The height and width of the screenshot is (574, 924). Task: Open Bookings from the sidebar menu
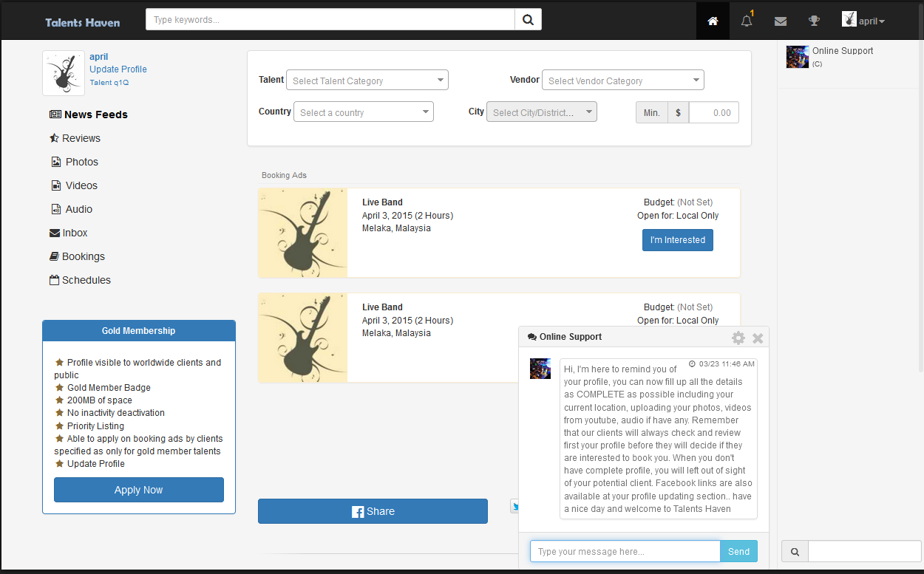click(83, 256)
